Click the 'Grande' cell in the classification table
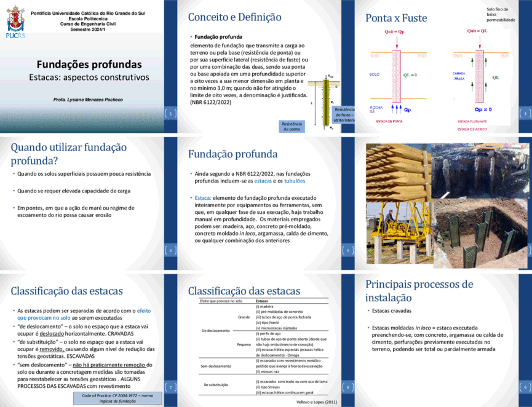The image size is (532, 407). [x=244, y=317]
